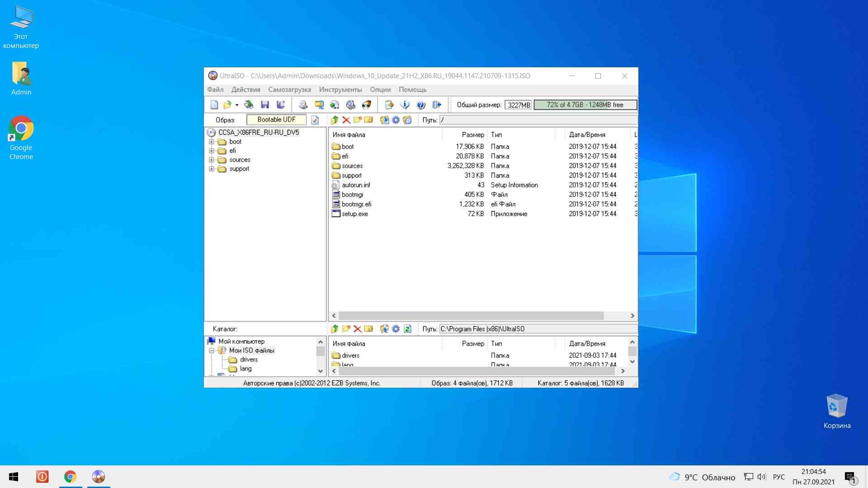868x488 pixels.
Task: Open the Файл menu
Action: point(216,89)
